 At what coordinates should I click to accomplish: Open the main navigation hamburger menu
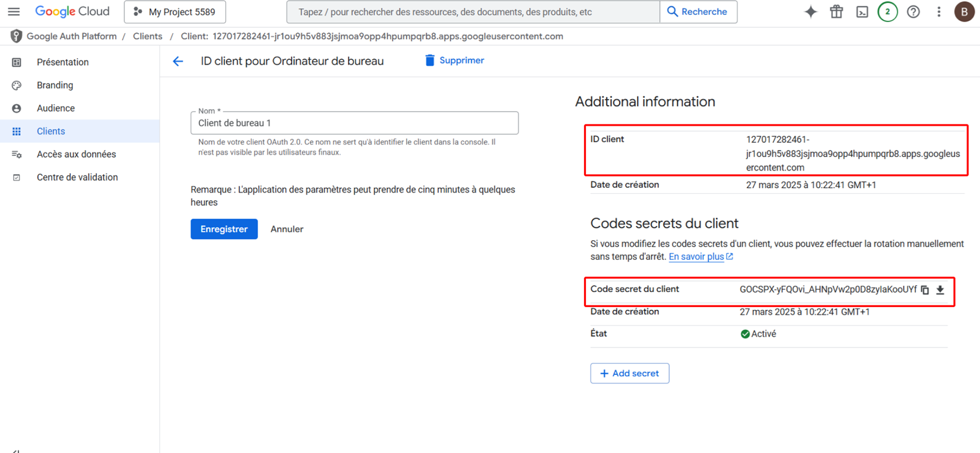point(14,12)
